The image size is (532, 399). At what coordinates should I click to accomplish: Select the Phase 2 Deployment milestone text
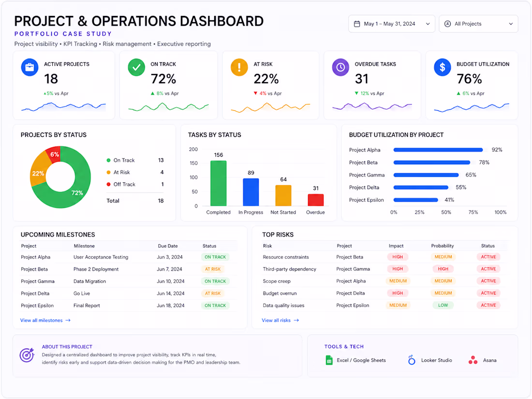[x=96, y=269]
